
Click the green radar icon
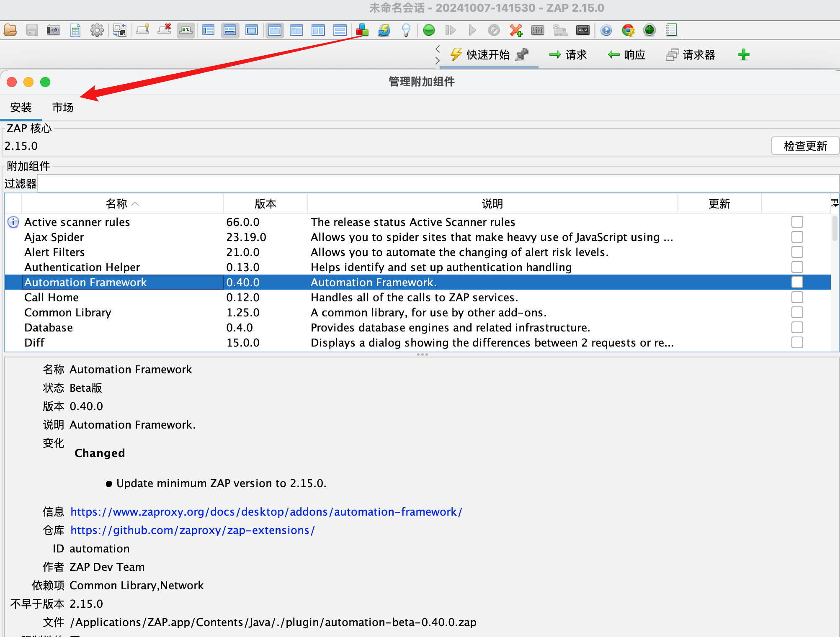tap(649, 30)
